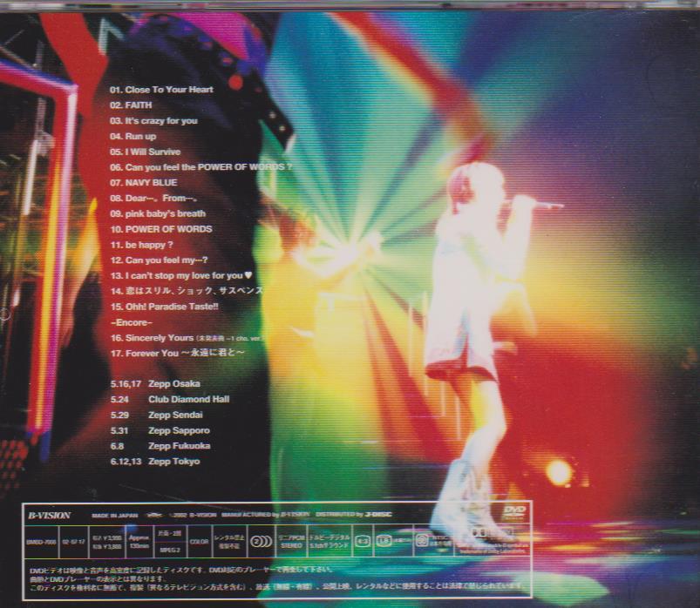Select track '01. Close To Your Heart'
700x608 pixels.
[x=161, y=90]
